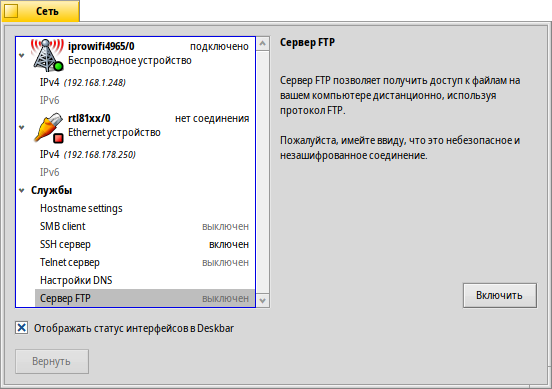Viewport: 552px width, 389px height.
Task: Click the Сервер FTP heading in the right pane
Action: tap(307, 43)
